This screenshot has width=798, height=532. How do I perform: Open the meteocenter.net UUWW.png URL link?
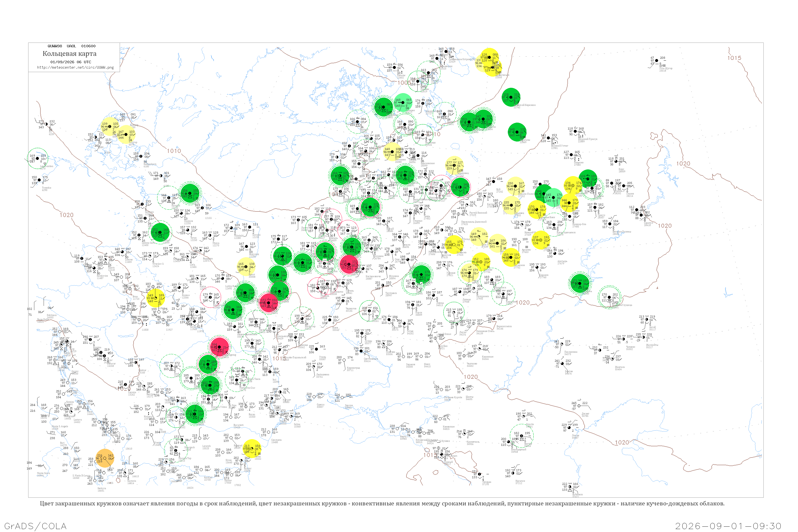[75, 68]
